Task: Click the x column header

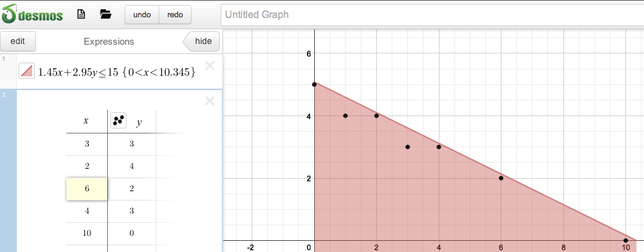Action: tap(86, 121)
